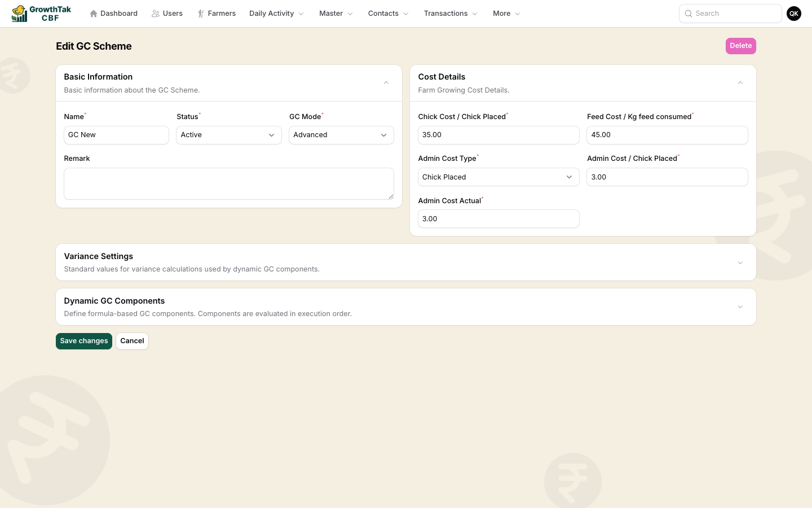The image size is (812, 508).
Task: Focus the Feed Cost field
Action: [667, 135]
